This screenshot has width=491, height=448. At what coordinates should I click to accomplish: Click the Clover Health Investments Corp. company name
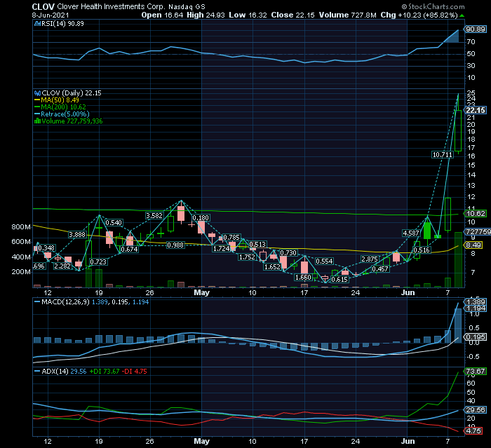[111, 6]
